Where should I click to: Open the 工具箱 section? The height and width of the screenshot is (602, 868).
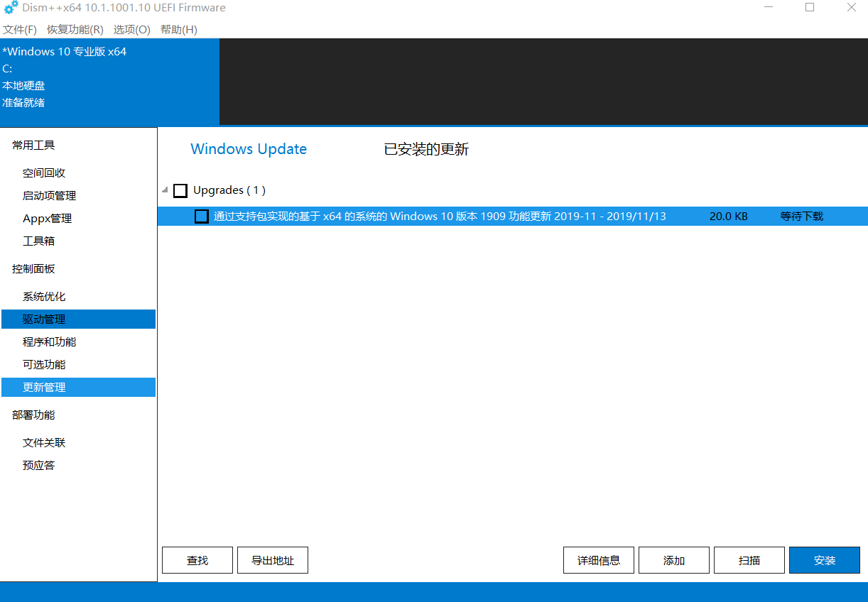coord(38,241)
